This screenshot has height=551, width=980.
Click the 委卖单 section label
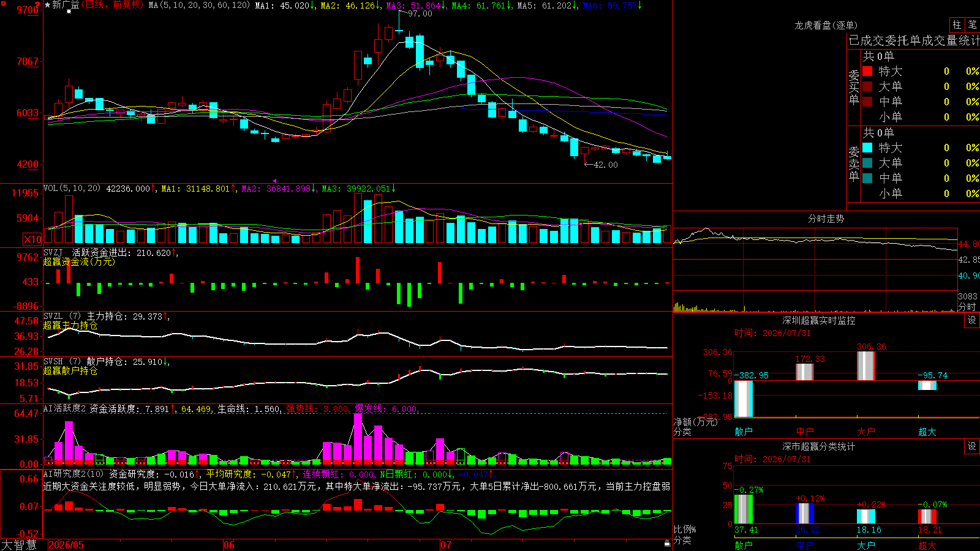tap(854, 163)
